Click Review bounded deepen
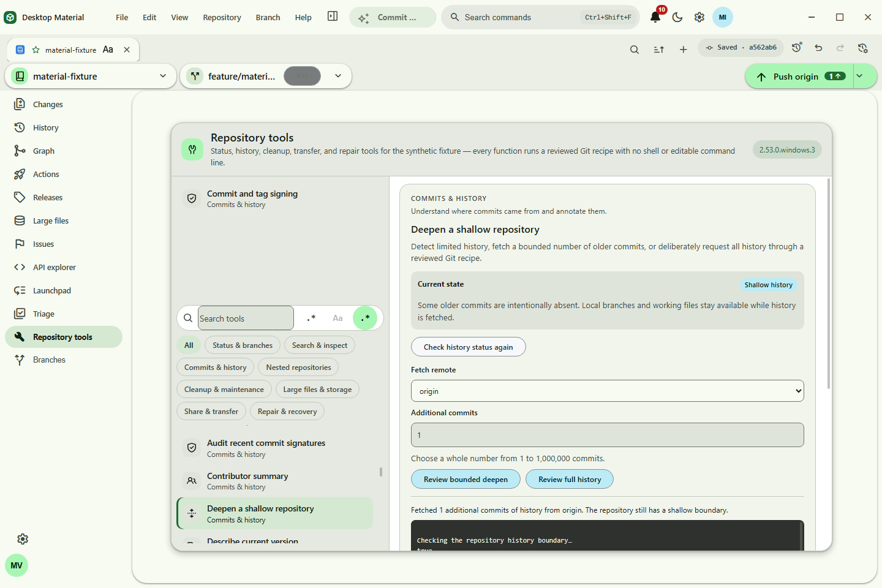 click(x=466, y=479)
